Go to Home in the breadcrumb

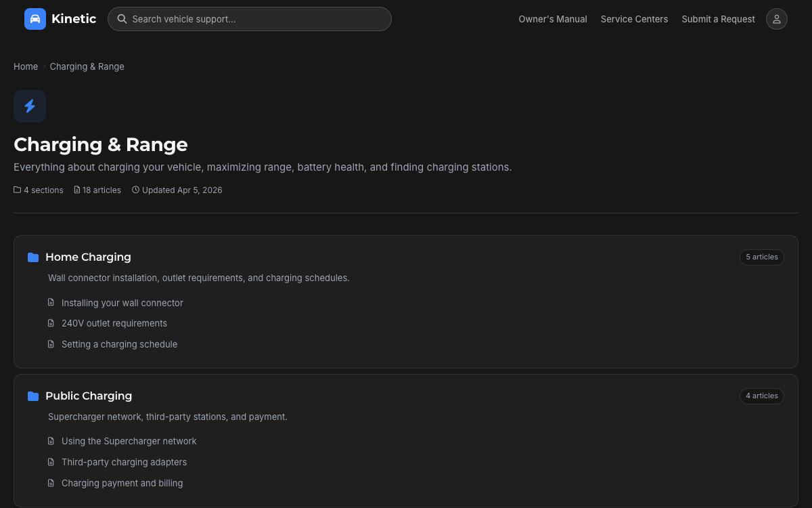26,66
